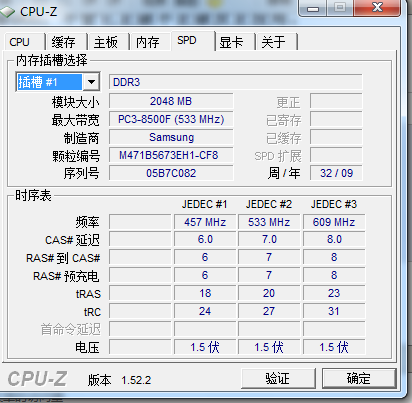Click the 确定 button
The image size is (412, 403).
click(359, 378)
